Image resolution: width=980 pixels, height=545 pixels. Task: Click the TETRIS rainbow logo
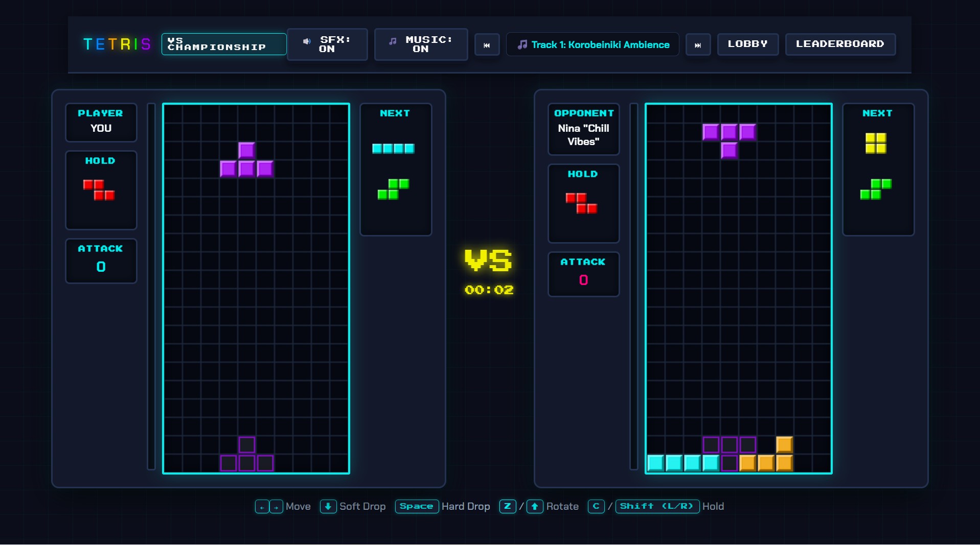coord(117,44)
